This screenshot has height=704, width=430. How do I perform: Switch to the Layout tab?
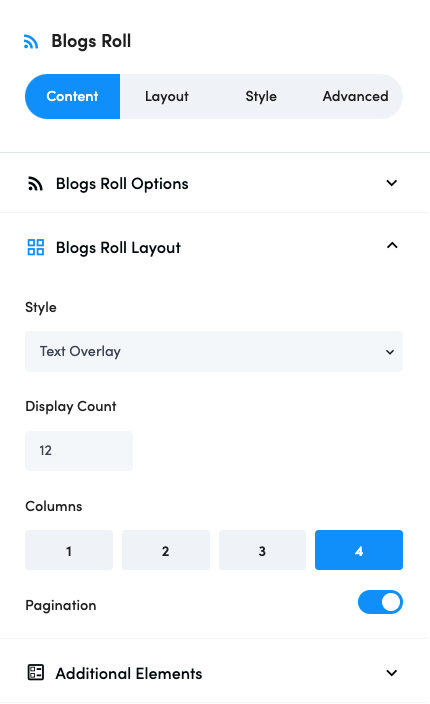[167, 97]
